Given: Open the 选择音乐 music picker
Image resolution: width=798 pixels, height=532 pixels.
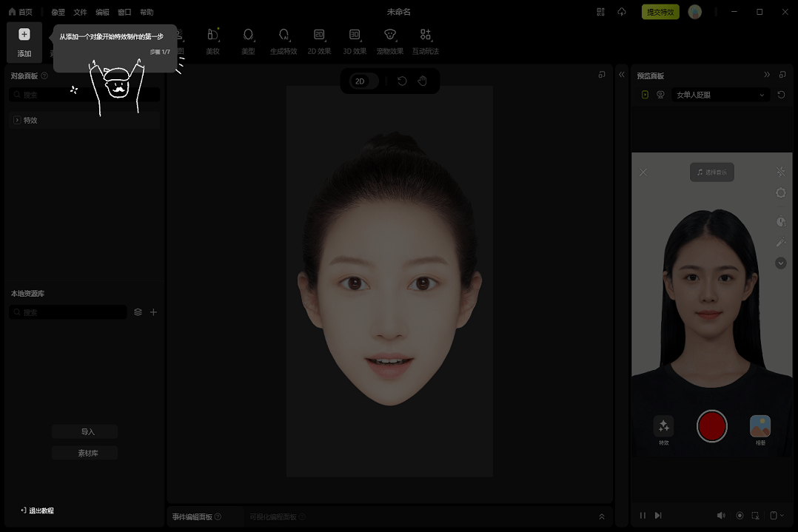Looking at the screenshot, I should click(x=711, y=172).
